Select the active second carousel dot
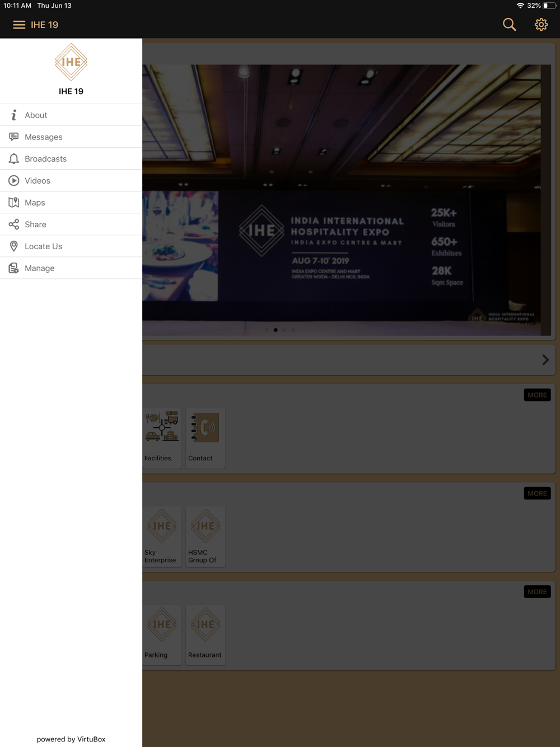This screenshot has height=747, width=560. tap(276, 330)
